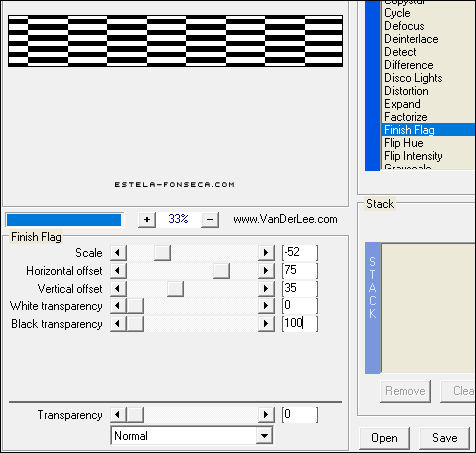Open the www.VanDerLee.com link

pyautogui.click(x=285, y=219)
